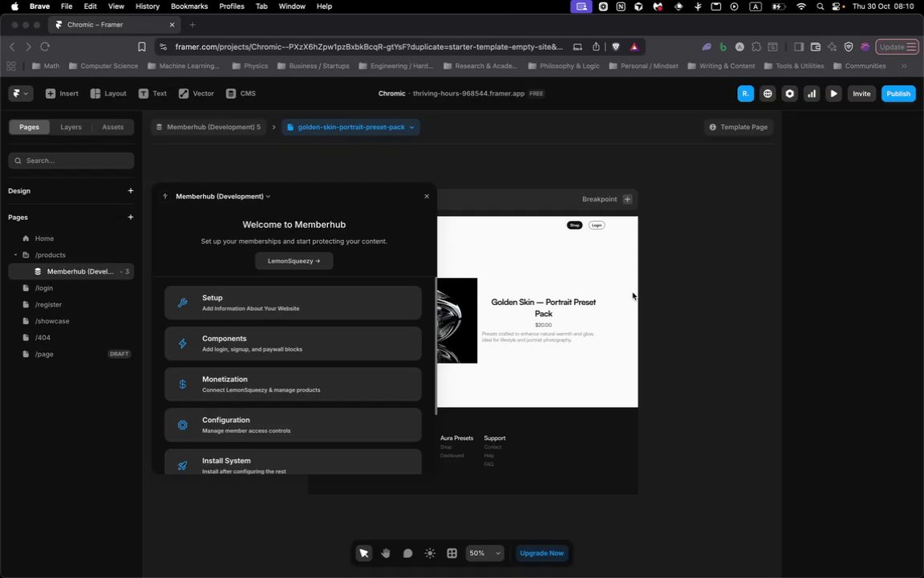Click the blue R user avatar
This screenshot has height=578, width=924.
(745, 93)
